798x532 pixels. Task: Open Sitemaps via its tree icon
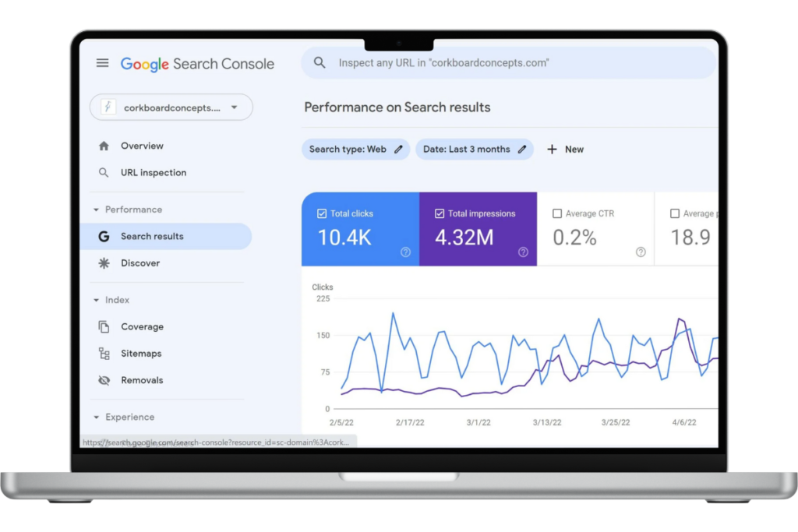105,353
